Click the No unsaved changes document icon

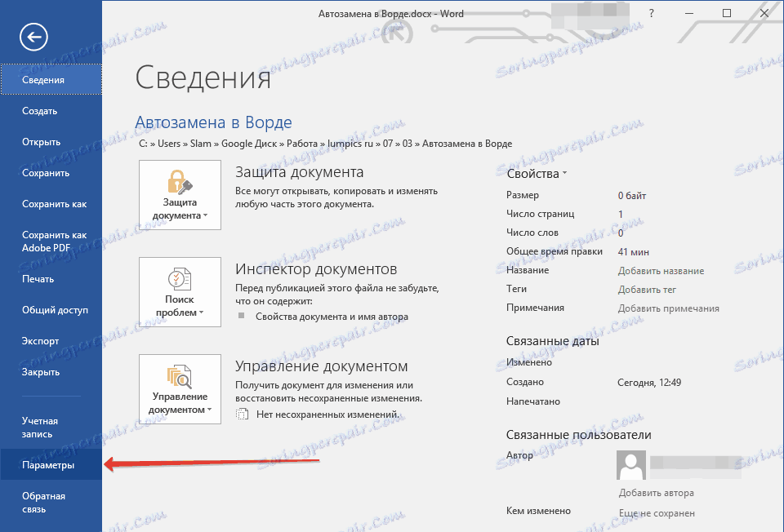pos(242,415)
